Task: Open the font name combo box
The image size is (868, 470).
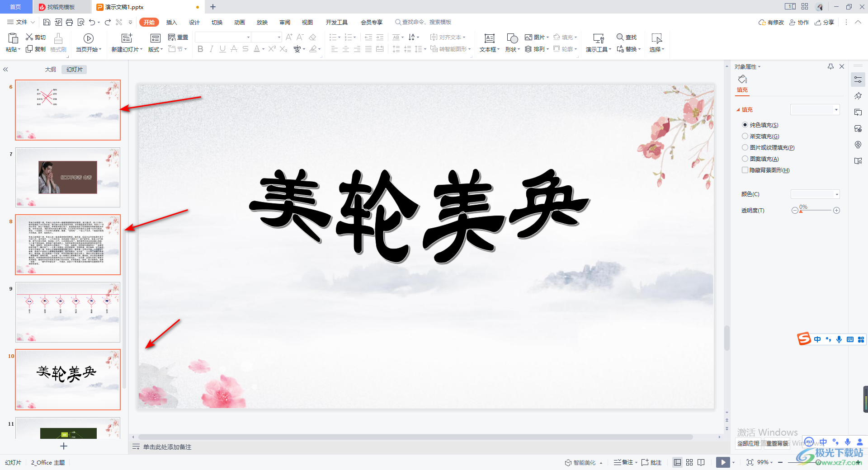Action: 223,37
